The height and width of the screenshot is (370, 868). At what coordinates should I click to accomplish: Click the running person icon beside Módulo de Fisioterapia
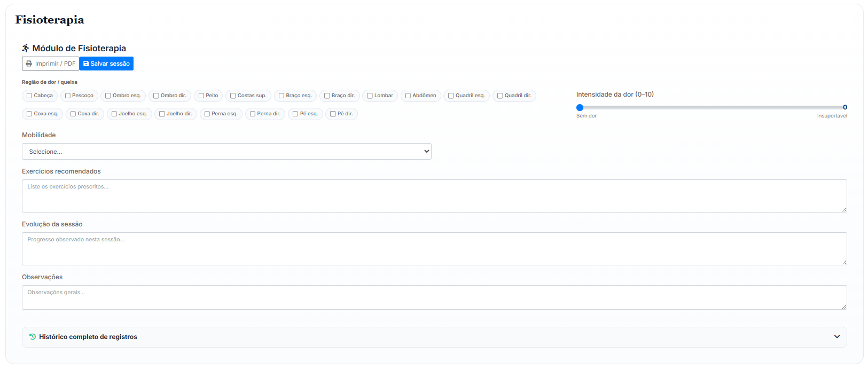pyautogui.click(x=26, y=48)
